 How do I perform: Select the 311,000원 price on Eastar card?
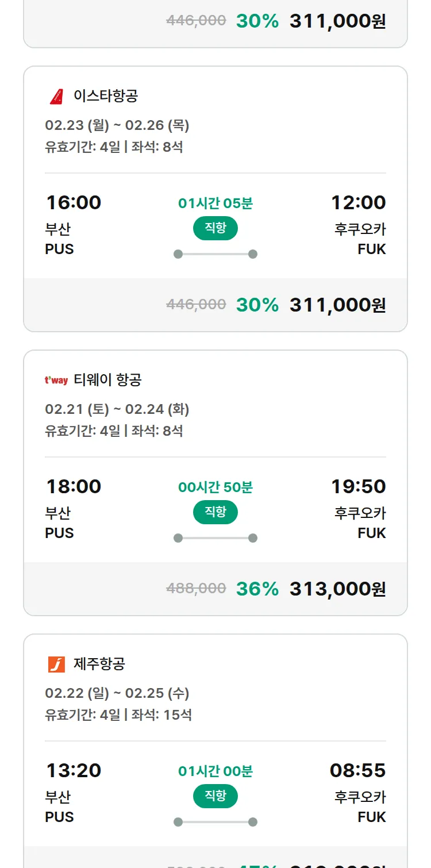pyautogui.click(x=337, y=305)
